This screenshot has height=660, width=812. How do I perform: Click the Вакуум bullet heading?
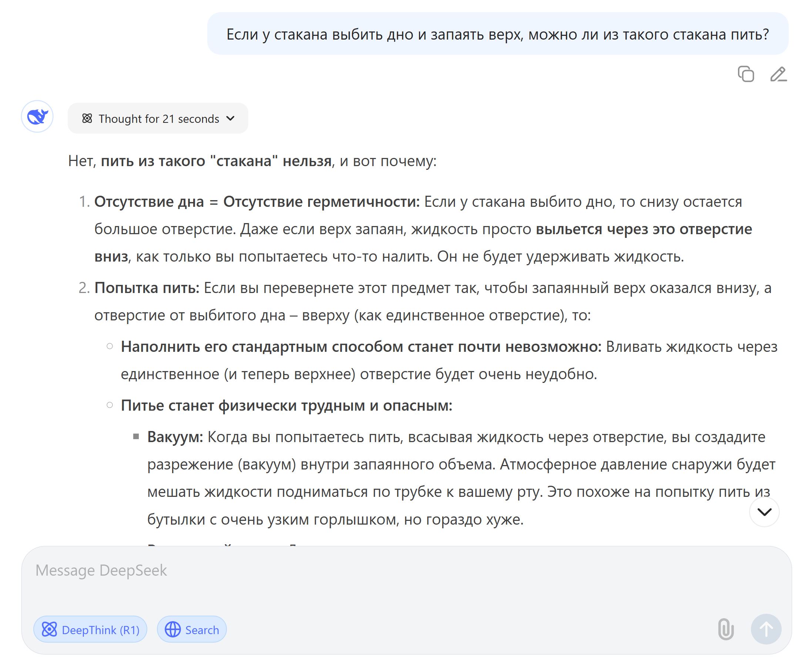point(175,437)
